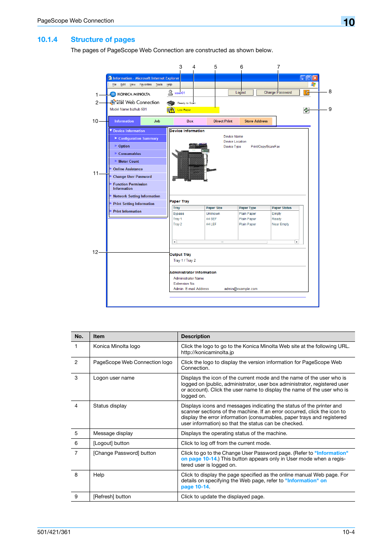392x555 pixels.
Task: Click the Print/Copy/Scan/Fax device type text
Action: [x=265, y=147]
